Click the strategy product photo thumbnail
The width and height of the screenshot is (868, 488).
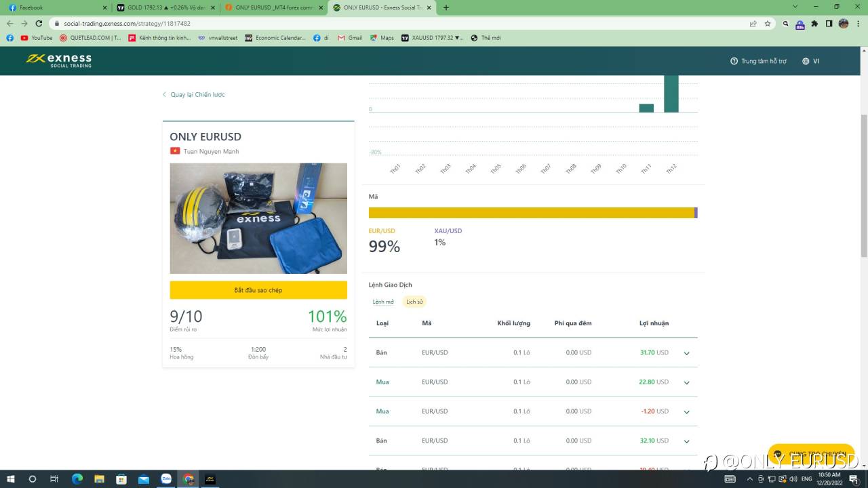pyautogui.click(x=258, y=218)
